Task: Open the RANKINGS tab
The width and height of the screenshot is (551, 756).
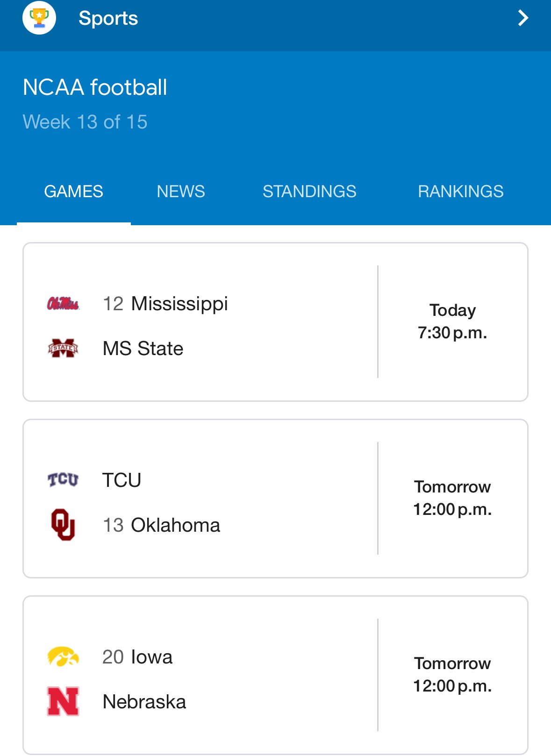Action: tap(460, 192)
